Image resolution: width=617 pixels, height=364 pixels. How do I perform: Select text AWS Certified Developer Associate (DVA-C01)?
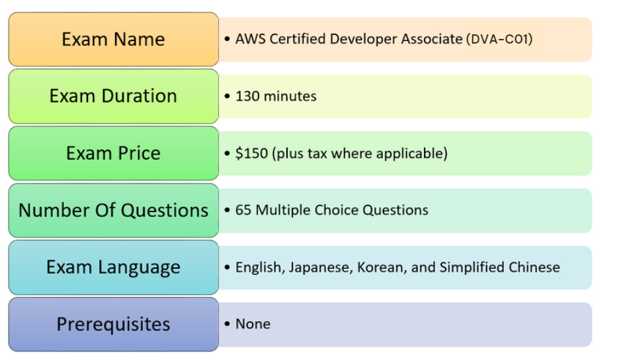tap(384, 39)
